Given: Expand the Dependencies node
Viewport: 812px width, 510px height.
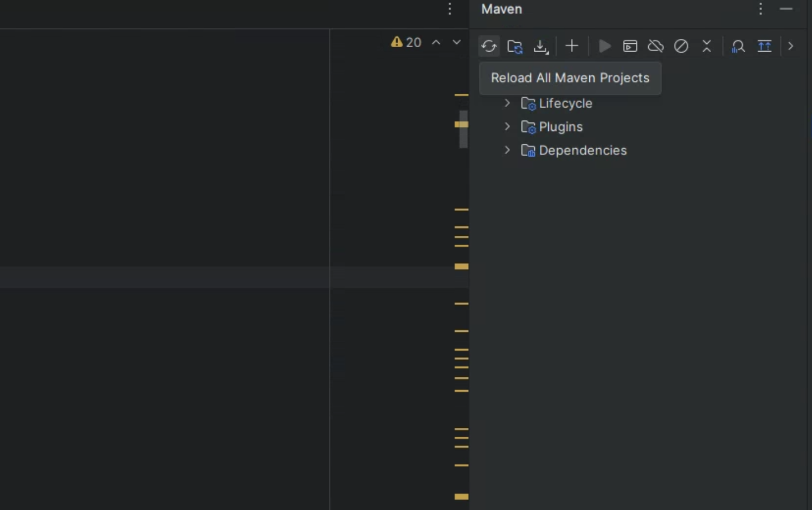Looking at the screenshot, I should [507, 150].
